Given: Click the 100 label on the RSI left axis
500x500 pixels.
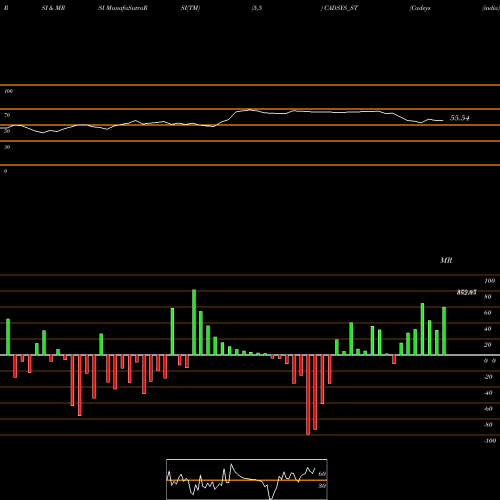Looking at the screenshot, I should pyautogui.click(x=8, y=91).
